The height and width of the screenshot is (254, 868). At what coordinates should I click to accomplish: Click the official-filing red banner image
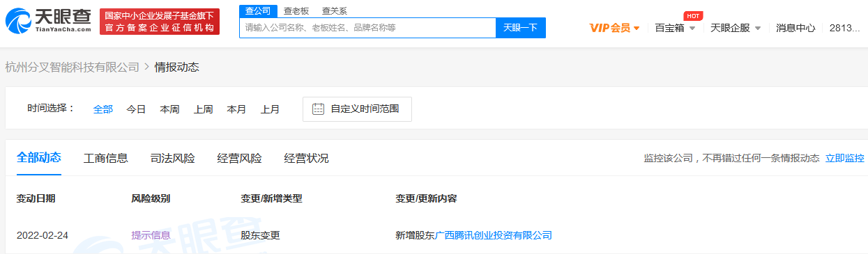160,22
